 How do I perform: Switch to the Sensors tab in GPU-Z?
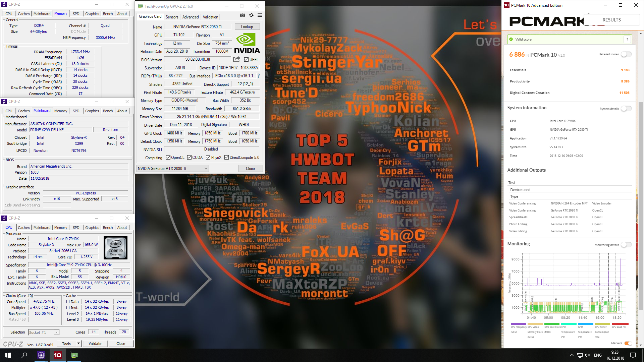[x=172, y=17]
